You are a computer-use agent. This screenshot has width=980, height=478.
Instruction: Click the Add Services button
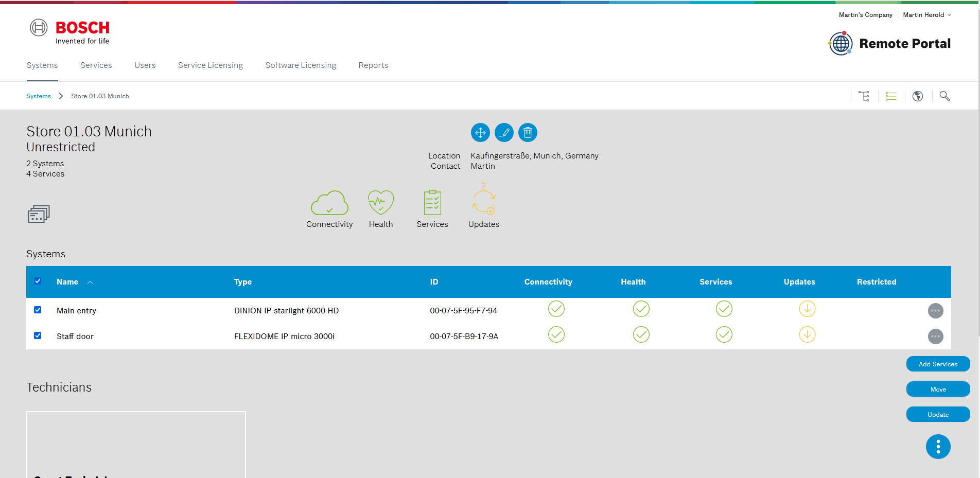tap(938, 364)
